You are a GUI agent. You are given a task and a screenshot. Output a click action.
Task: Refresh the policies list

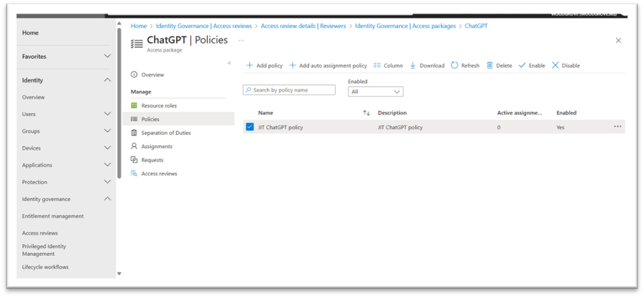coord(465,66)
